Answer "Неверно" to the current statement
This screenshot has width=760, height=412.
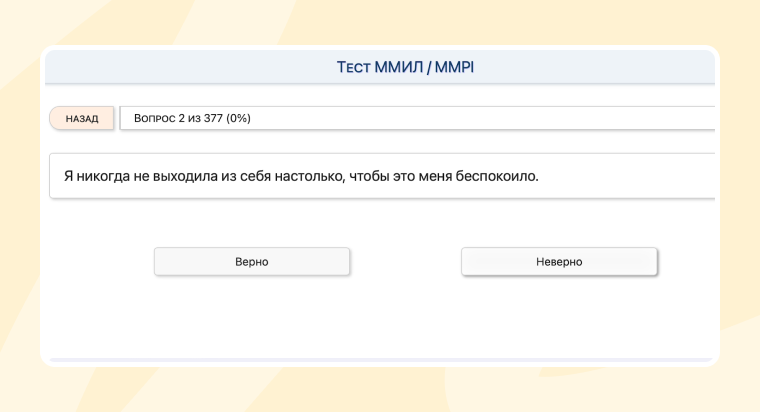click(558, 261)
